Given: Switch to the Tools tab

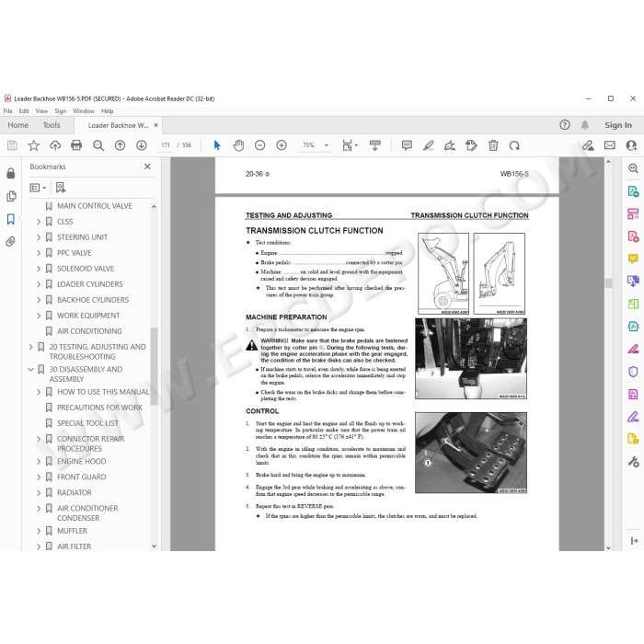Looking at the screenshot, I should tap(52, 125).
